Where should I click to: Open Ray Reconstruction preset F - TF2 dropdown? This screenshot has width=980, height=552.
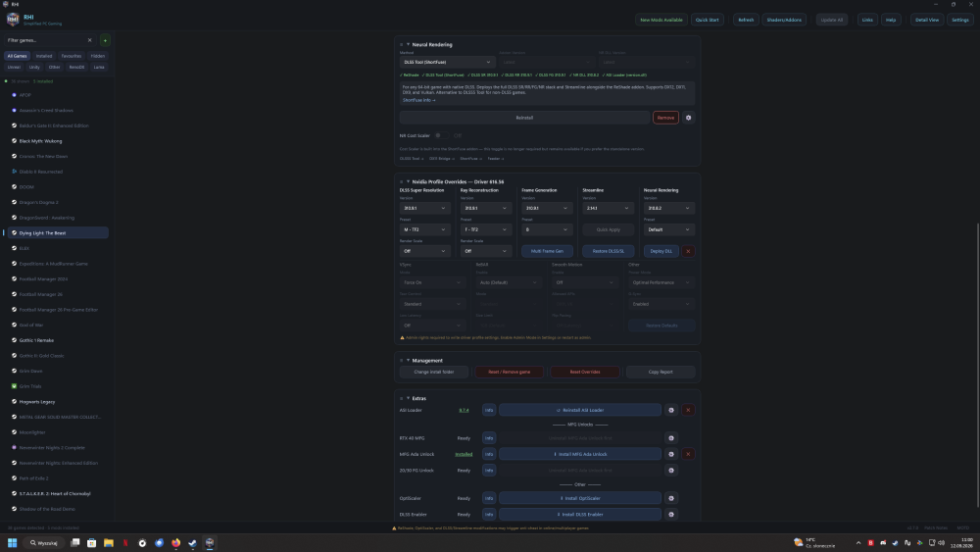tap(486, 229)
